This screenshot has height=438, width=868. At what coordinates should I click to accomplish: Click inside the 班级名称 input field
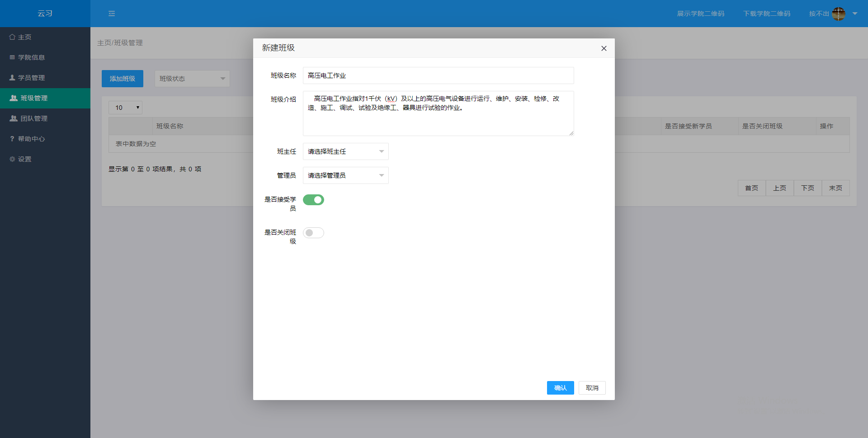pos(438,75)
